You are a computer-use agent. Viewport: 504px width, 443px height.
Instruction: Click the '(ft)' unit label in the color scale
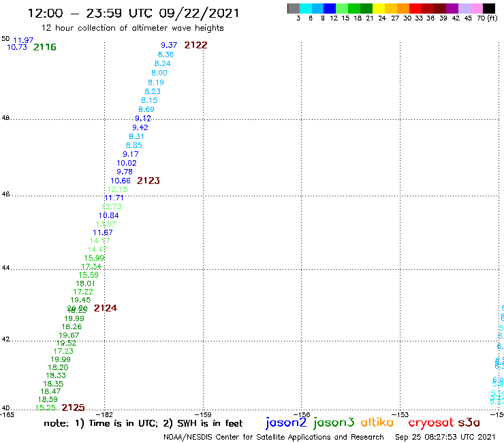point(492,18)
